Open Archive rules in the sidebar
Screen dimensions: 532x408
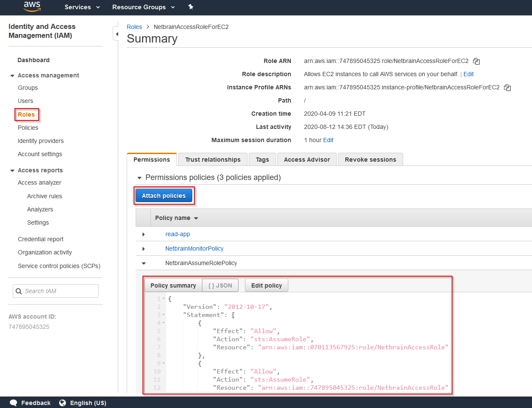[45, 196]
